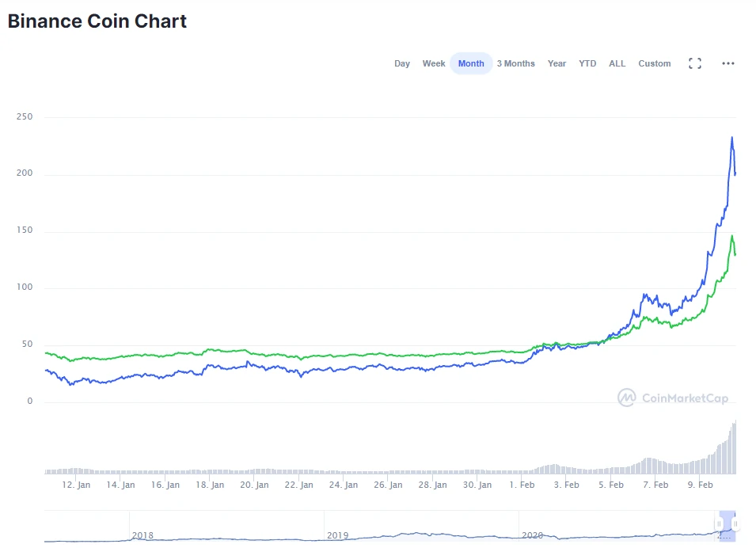756x548 pixels.
Task: Click the green line's peak near 145
Action: coord(732,236)
